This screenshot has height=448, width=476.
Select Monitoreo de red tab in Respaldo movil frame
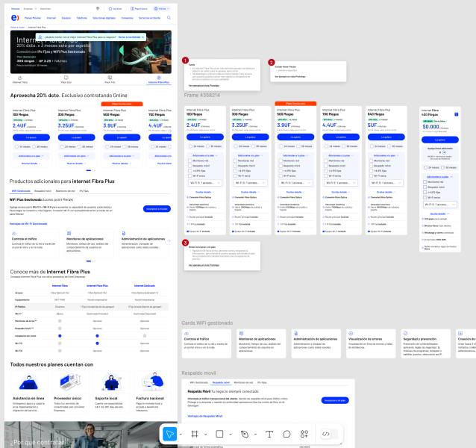(x=243, y=383)
